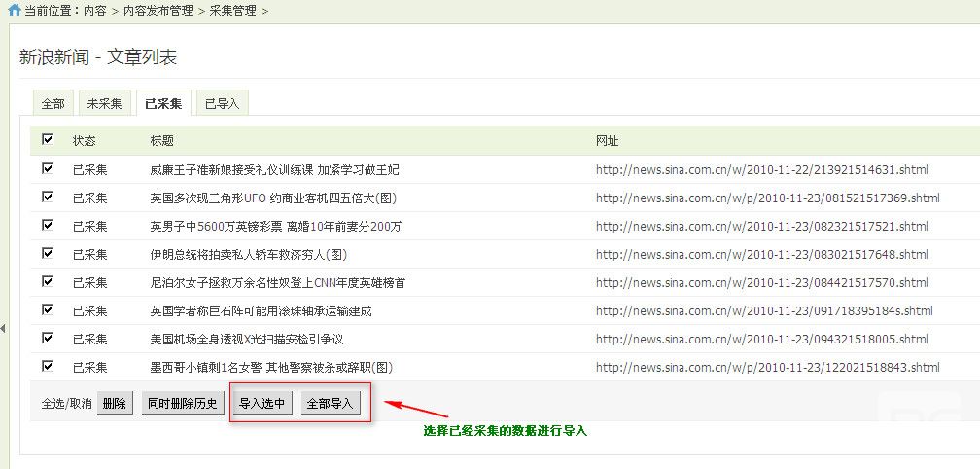Click the 美国机场全身透视X光 article title
This screenshot has width=980, height=469.
point(247,340)
